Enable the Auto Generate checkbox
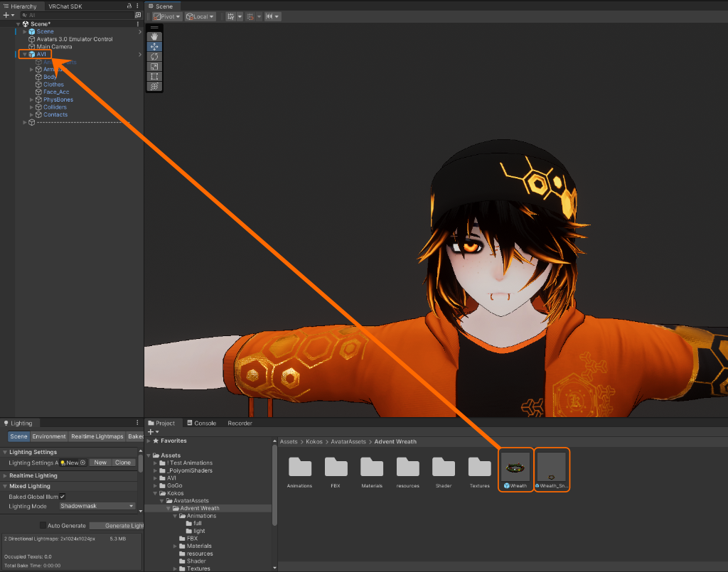 pyautogui.click(x=43, y=526)
